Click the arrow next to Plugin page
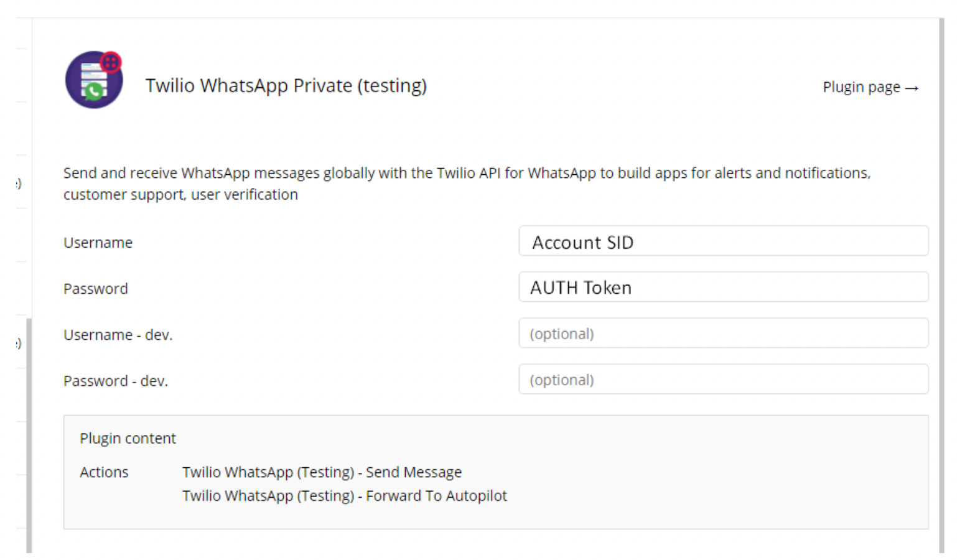Screen dimensions: 957x560 click(912, 88)
